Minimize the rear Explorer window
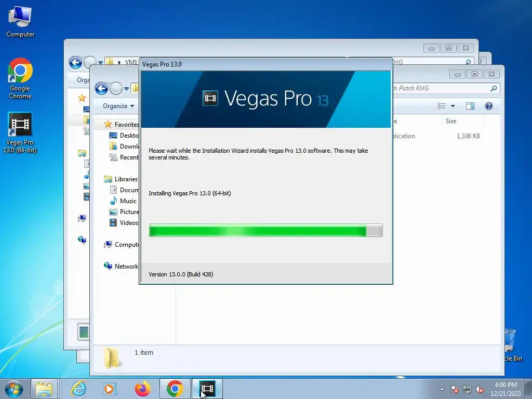This screenshot has height=399, width=532. tap(431, 48)
